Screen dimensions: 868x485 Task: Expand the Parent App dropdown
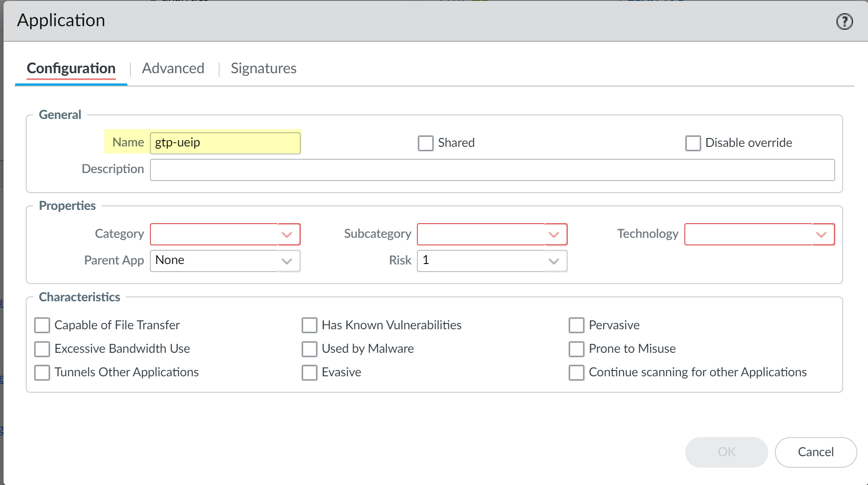[x=287, y=261]
